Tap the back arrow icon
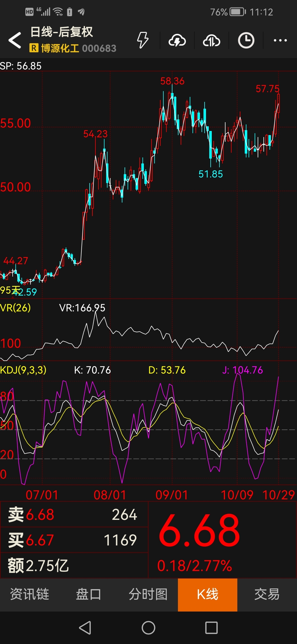The height and width of the screenshot is (644, 297). [15, 40]
